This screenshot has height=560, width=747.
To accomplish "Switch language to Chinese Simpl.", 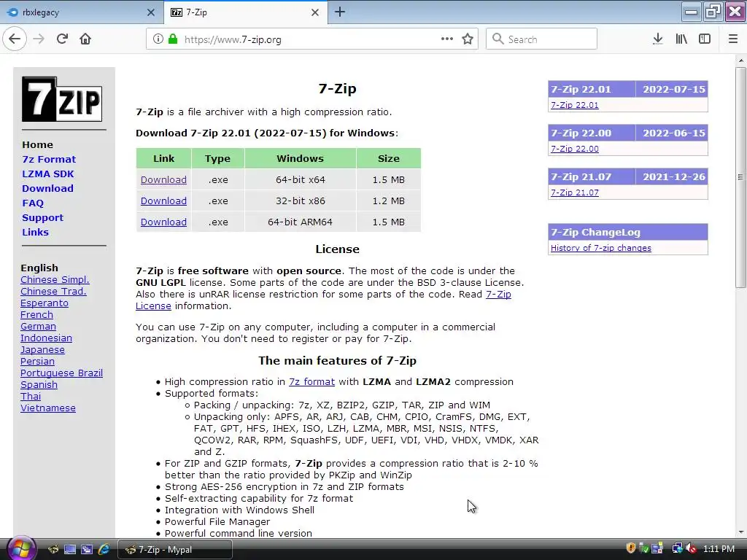I will (55, 280).
